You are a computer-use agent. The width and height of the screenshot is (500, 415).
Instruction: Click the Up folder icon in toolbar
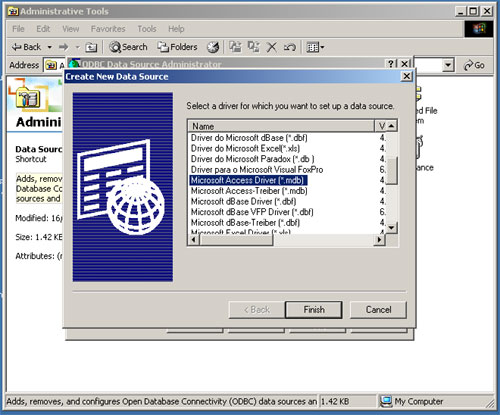click(x=91, y=47)
